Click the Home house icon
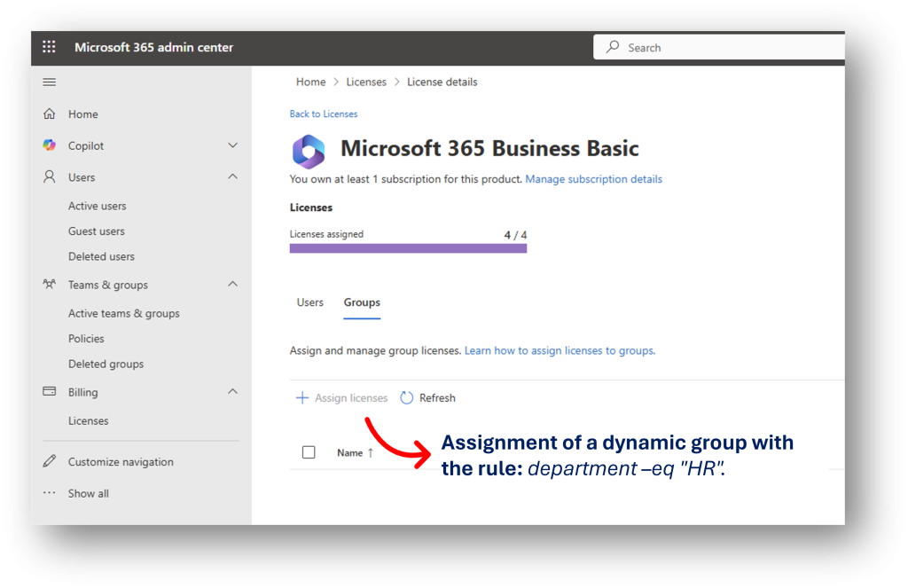This screenshot has width=908, height=588. (x=49, y=114)
